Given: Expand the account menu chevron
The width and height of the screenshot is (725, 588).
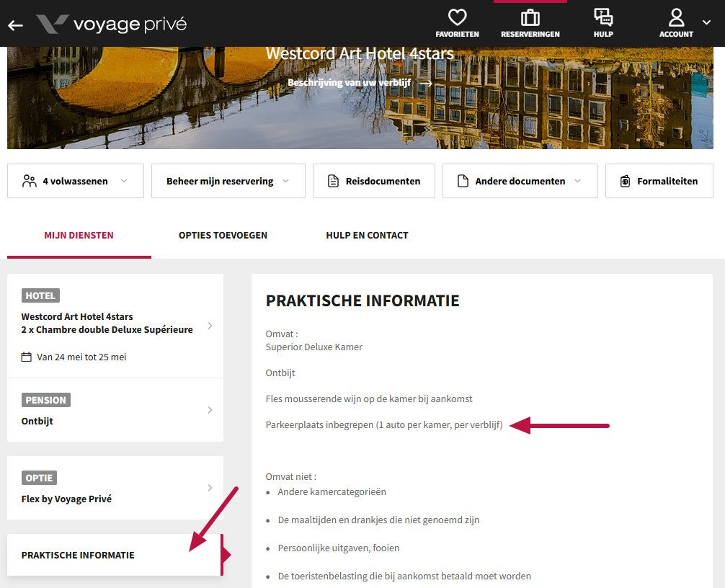Looking at the screenshot, I should (706, 22).
